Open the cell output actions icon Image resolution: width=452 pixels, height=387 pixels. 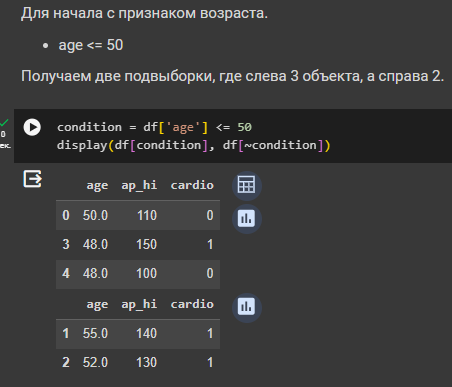click(32, 179)
